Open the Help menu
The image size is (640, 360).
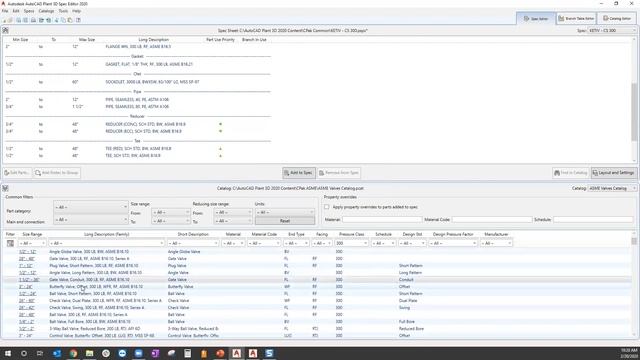point(76,11)
